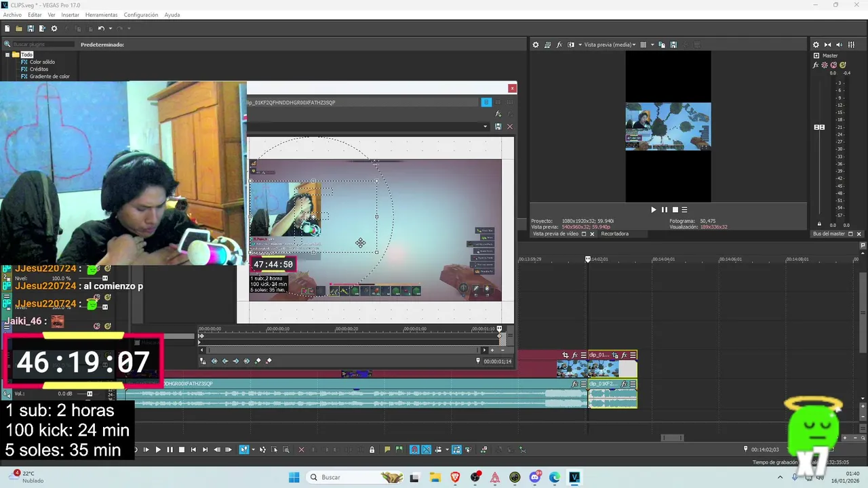Toggle snapping magnet in timeline toolbar
The width and height of the screenshot is (868, 488).
click(414, 449)
